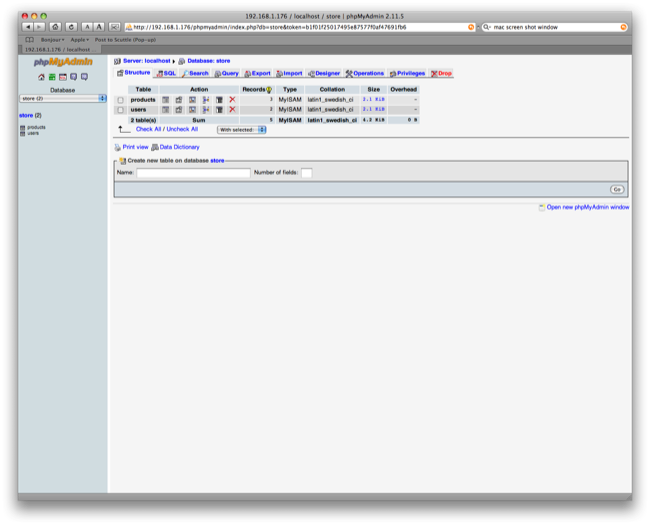The height and width of the screenshot is (525, 650).
Task: Click the red Drop database tab
Action: tap(441, 73)
